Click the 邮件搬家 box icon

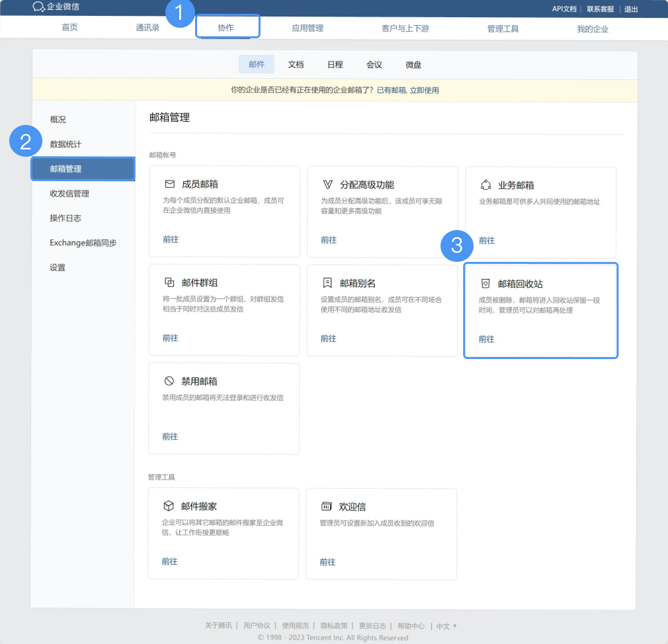(x=169, y=506)
